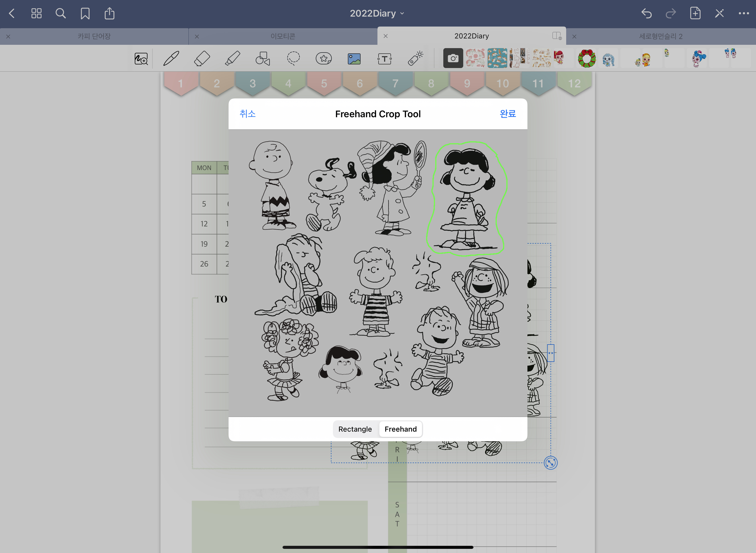Click the image side width handle
756x553 pixels.
coord(551,353)
